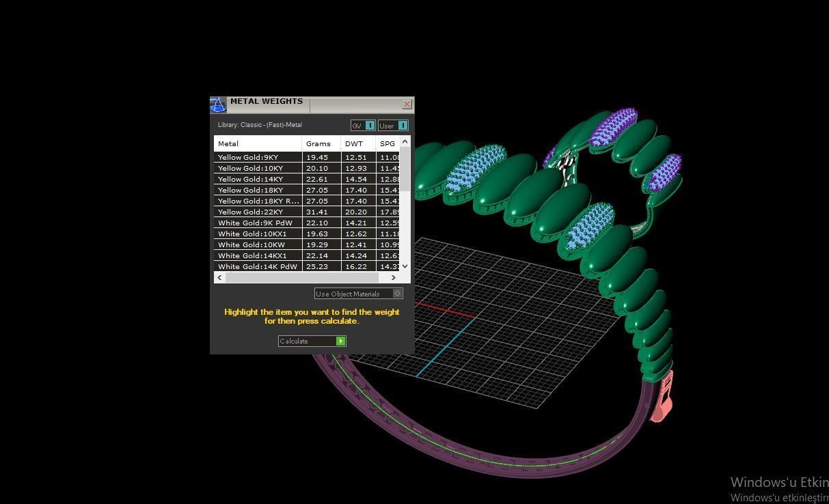Select the Yellow Gold:9KY row
829x504 pixels.
point(307,157)
